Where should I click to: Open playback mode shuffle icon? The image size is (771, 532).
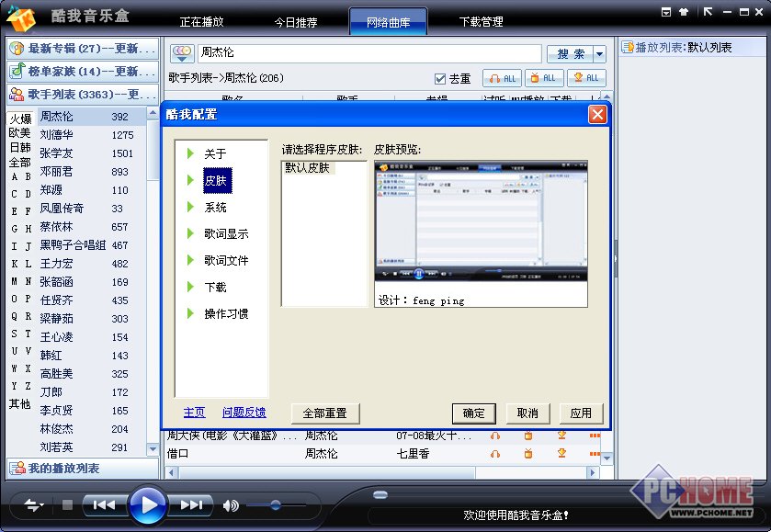click(x=33, y=505)
